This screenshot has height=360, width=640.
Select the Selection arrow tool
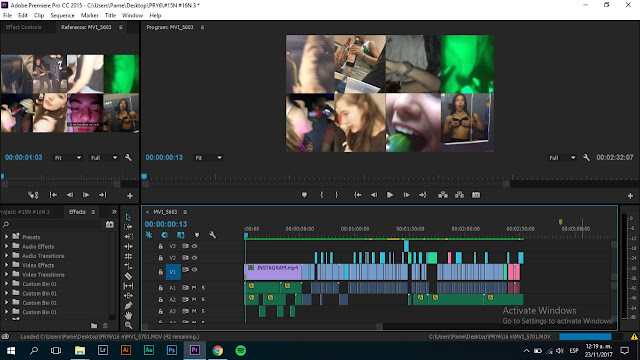(x=128, y=217)
